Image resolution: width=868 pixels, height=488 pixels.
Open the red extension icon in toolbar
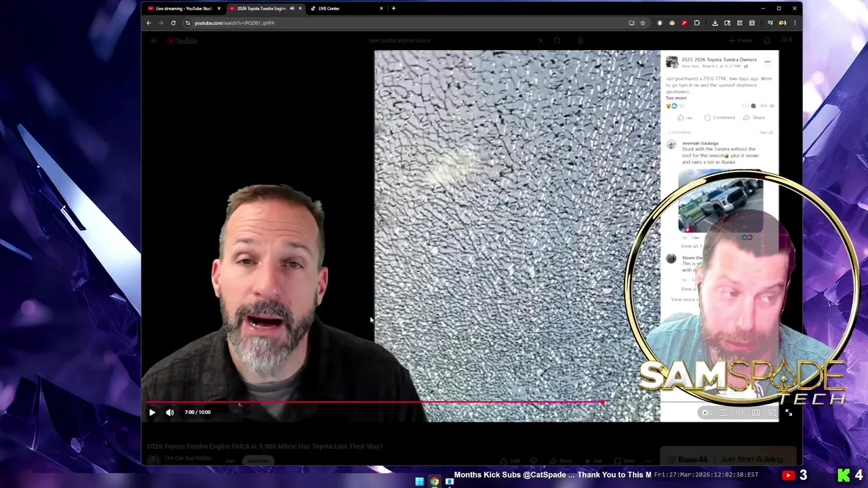(x=684, y=23)
